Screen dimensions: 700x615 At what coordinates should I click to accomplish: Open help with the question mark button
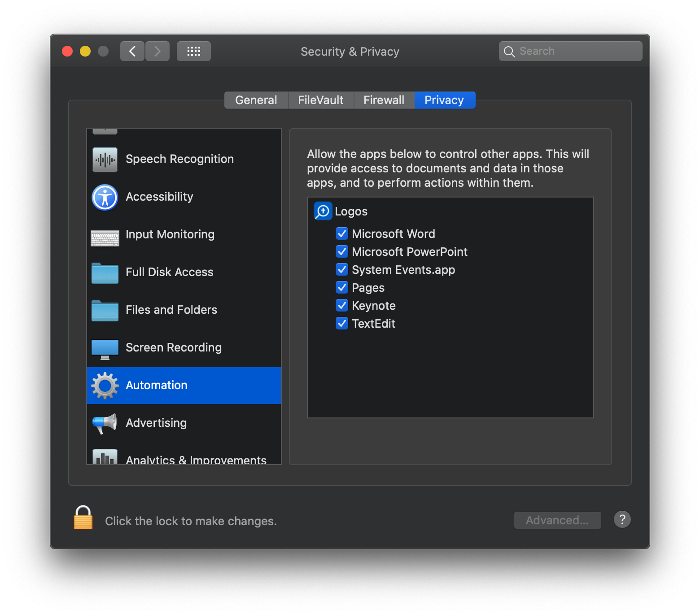click(622, 520)
